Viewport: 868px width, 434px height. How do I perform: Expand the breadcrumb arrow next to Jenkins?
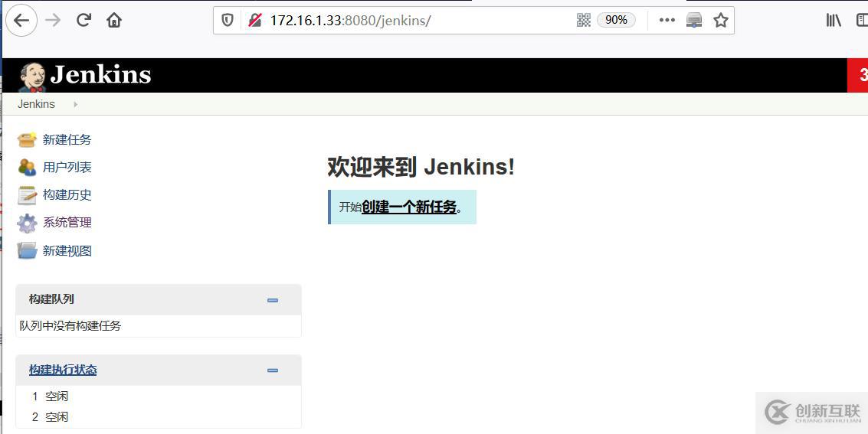coord(75,104)
